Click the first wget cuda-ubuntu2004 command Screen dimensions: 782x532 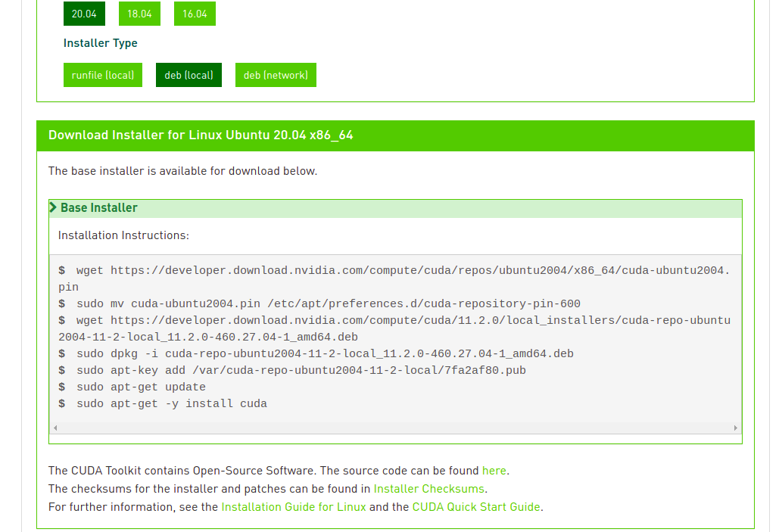point(394,278)
